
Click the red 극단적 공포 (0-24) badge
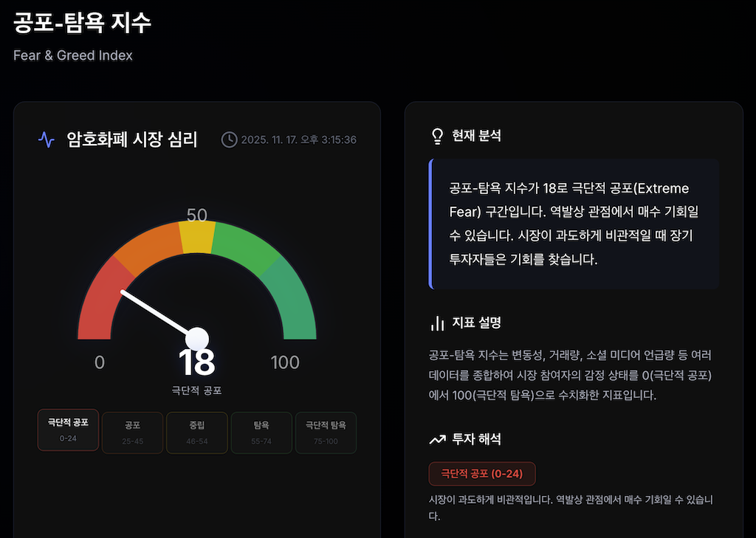point(483,473)
